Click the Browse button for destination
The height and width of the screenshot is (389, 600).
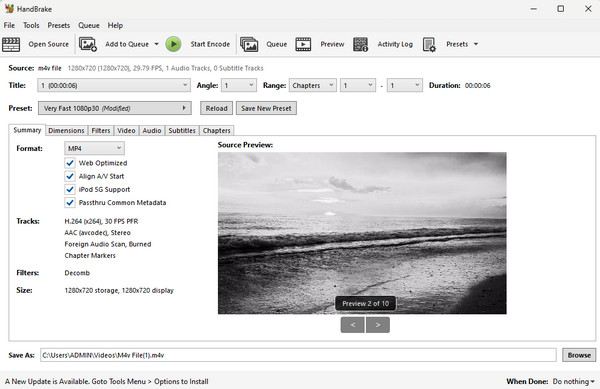[579, 355]
